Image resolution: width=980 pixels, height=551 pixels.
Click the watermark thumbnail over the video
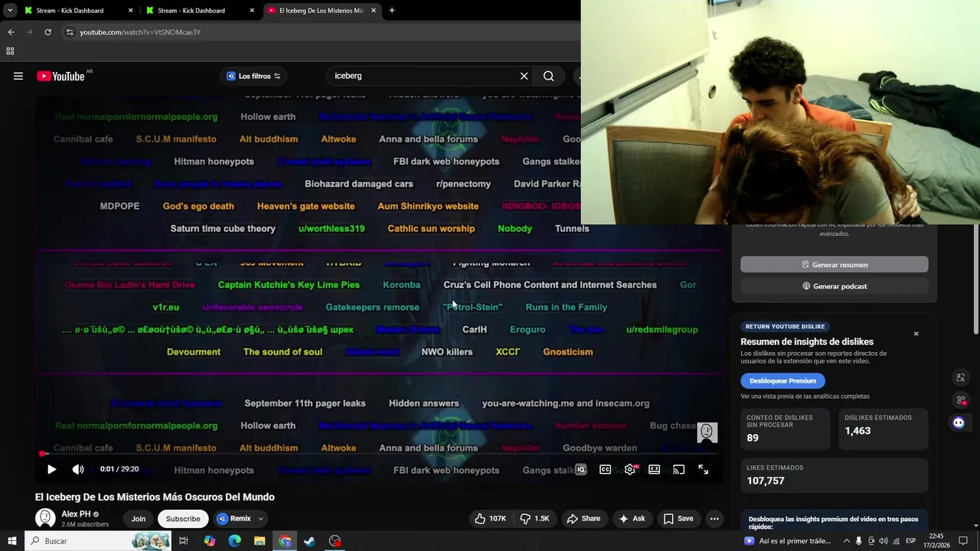point(707,432)
